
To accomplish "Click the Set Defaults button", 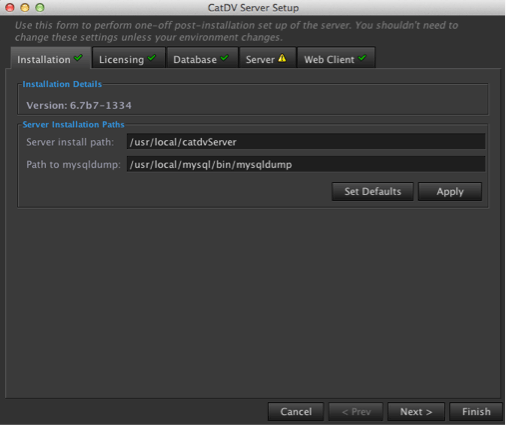I will (372, 191).
